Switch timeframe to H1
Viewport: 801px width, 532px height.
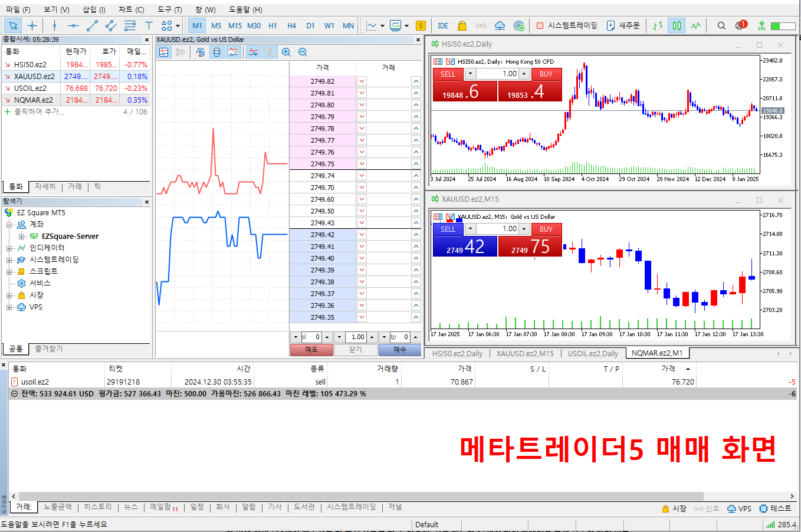(x=273, y=25)
